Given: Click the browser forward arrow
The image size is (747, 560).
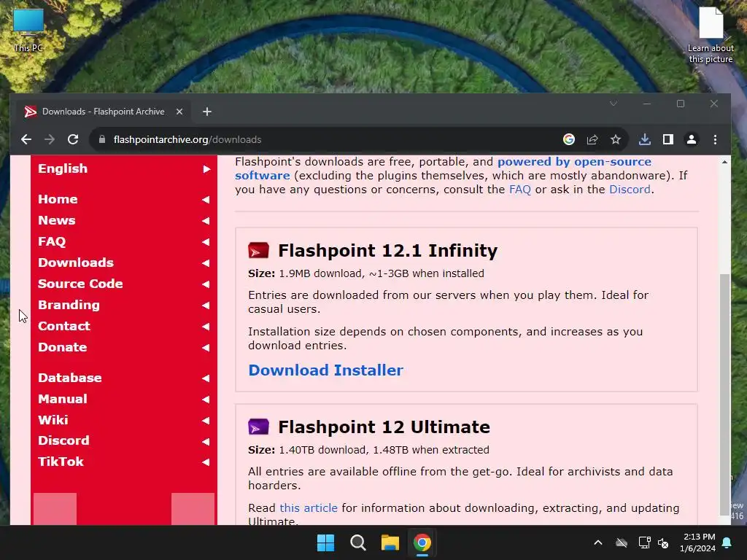Looking at the screenshot, I should click(50, 139).
